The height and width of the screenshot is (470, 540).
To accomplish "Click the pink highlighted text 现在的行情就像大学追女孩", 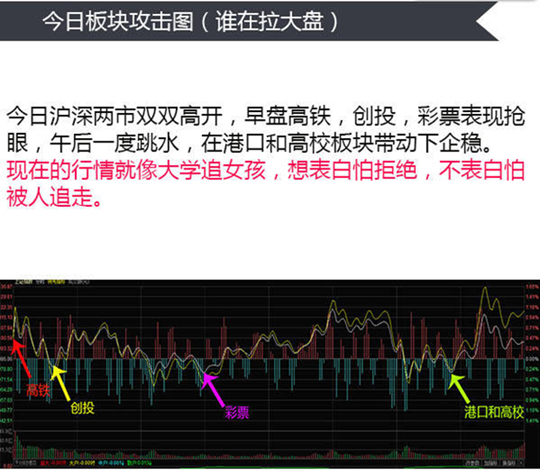I will [x=136, y=170].
